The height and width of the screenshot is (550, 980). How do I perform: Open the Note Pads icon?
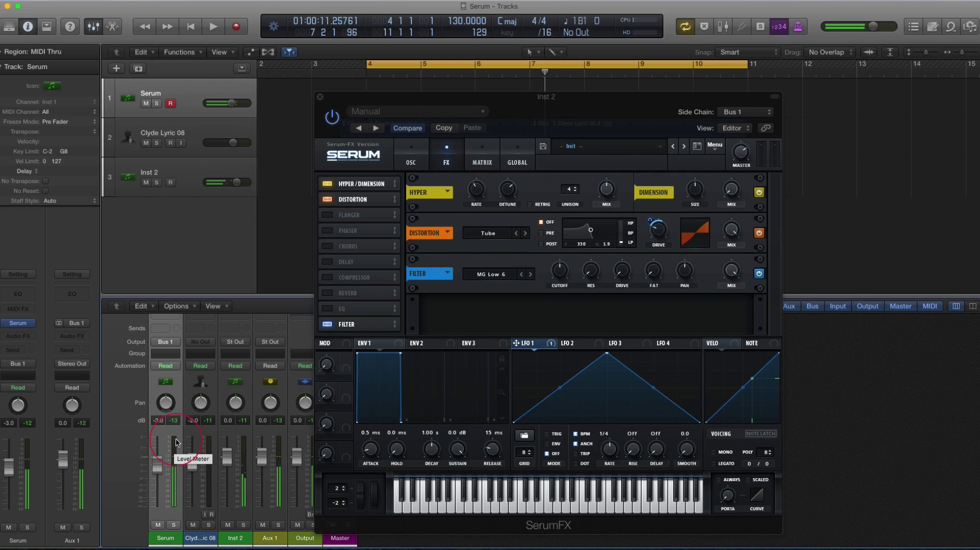(x=933, y=27)
